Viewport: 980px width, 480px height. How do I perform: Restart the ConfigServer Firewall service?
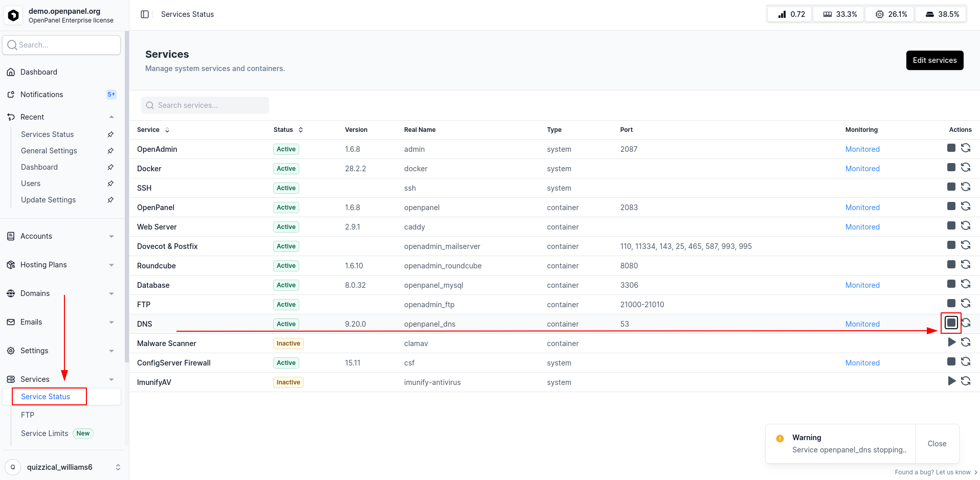tap(966, 362)
